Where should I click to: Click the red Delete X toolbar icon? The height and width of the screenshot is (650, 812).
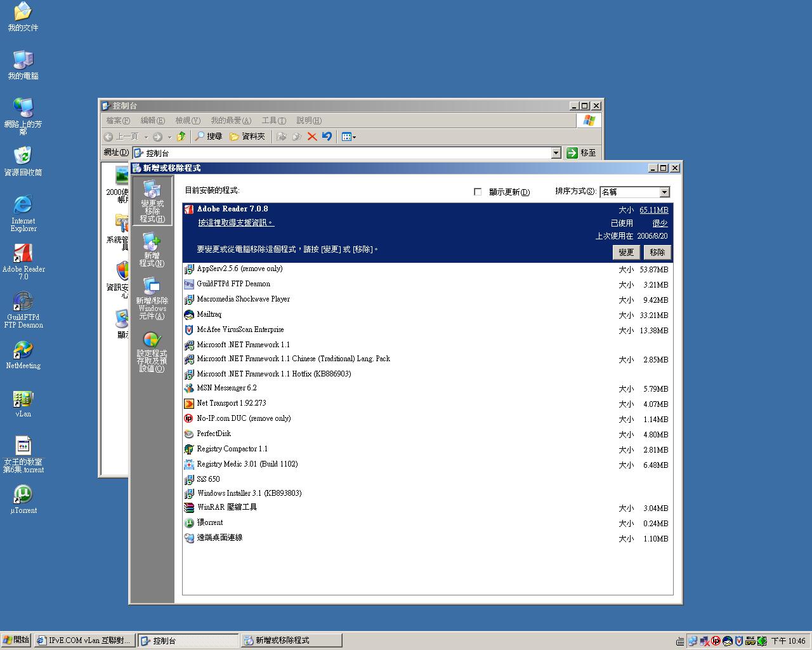click(312, 136)
